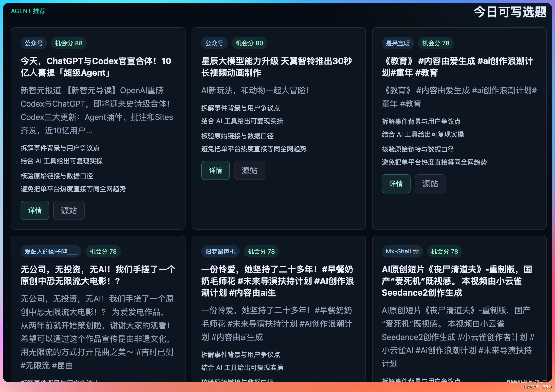Open 源站 for the 星辰大模型 card
The image size is (555, 392).
pos(249,170)
